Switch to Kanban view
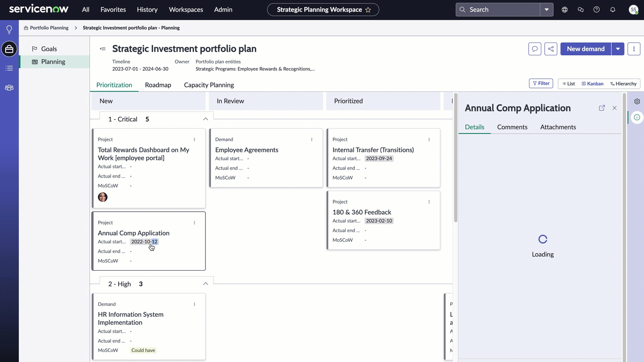Screen dimensions: 644x362 tap(592, 84)
